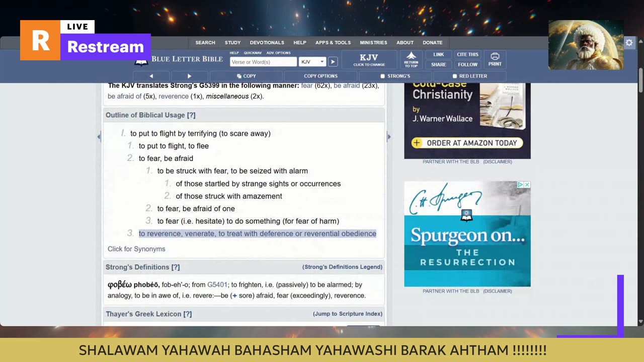Click the QuickNav link
644x362 pixels.
coord(253,53)
